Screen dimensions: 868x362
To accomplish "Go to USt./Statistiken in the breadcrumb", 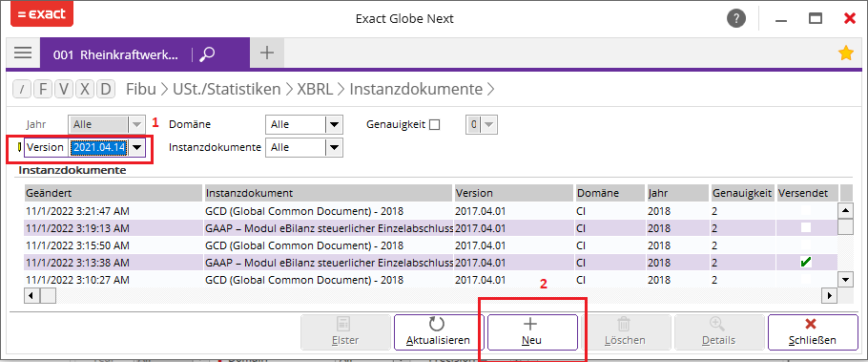I will click(x=226, y=89).
